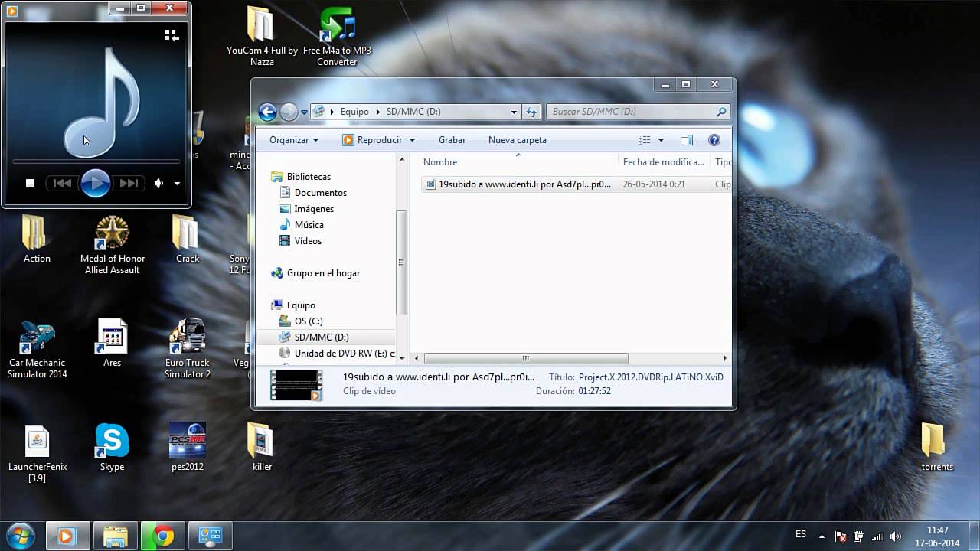This screenshot has width=980, height=551.
Task: Select Bibliotecas in the navigation pane
Action: [309, 177]
